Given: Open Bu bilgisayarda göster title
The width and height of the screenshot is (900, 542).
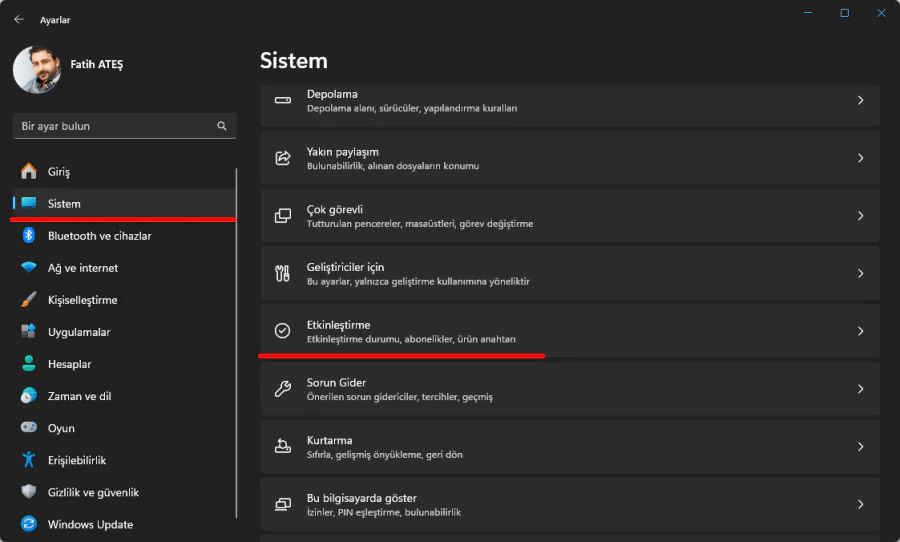Looking at the screenshot, I should tap(362, 498).
